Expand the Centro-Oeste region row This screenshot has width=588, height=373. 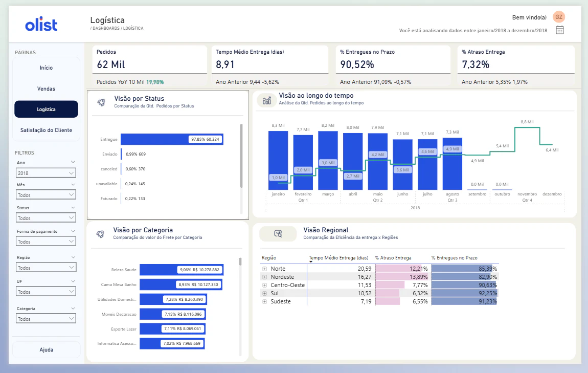coord(264,285)
